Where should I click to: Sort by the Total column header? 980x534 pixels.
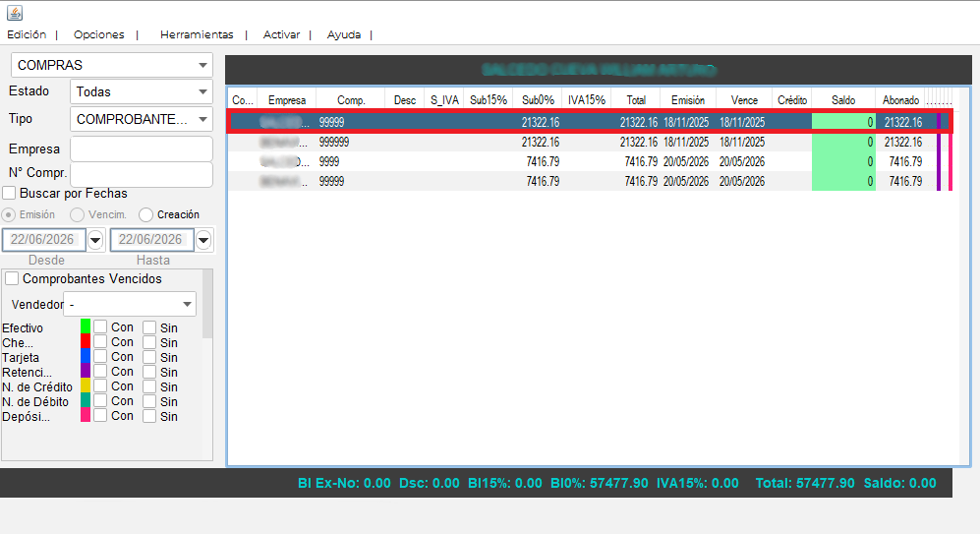[636, 100]
